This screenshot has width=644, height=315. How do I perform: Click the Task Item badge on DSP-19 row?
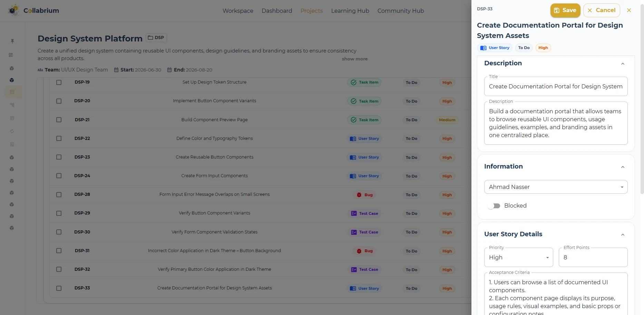click(x=364, y=83)
